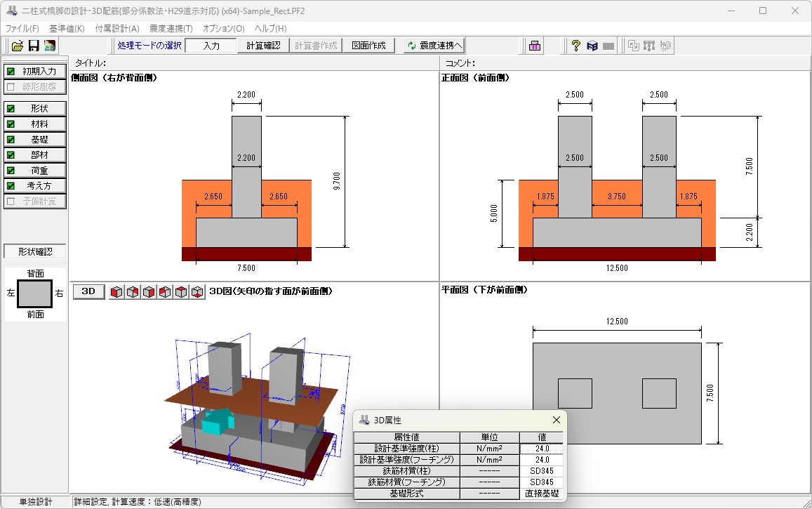Select the 鉄筋材質(柱) value SD345
The width and height of the screenshot is (812, 509).
click(x=542, y=470)
